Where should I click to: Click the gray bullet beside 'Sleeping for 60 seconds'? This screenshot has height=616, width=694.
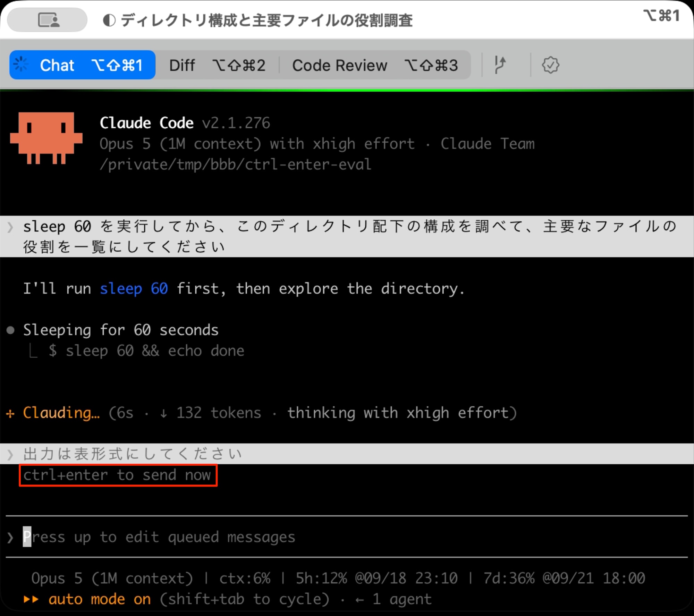pyautogui.click(x=10, y=330)
